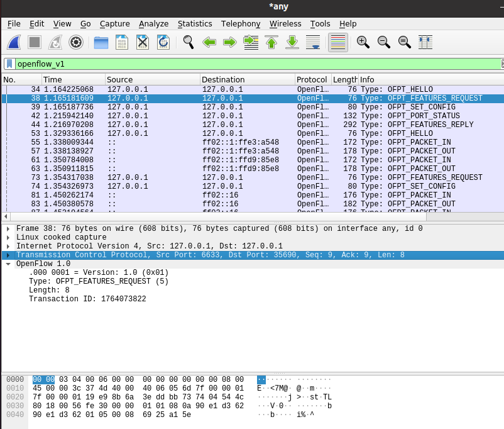Open the Analyze menu
This screenshot has width=504, height=429.
[153, 24]
